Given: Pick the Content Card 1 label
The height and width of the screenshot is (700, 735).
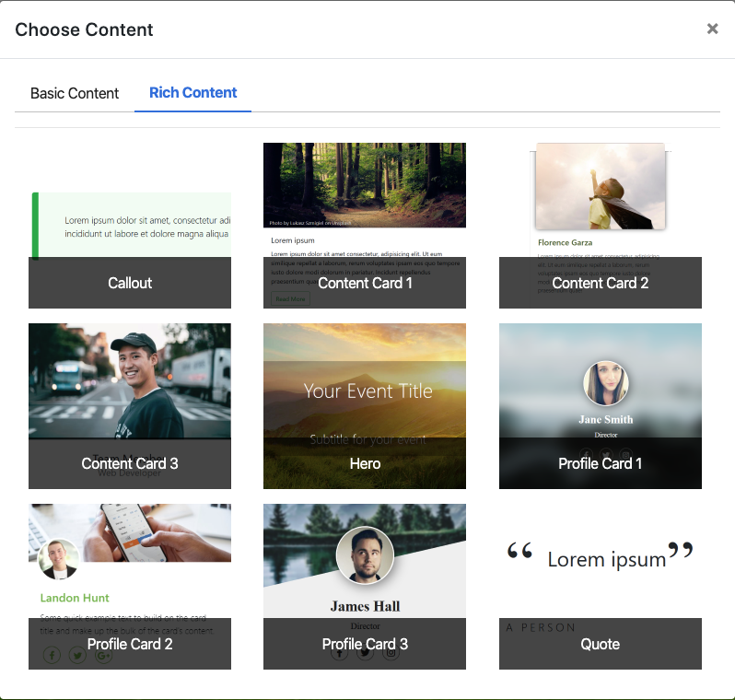Looking at the screenshot, I should click(365, 283).
